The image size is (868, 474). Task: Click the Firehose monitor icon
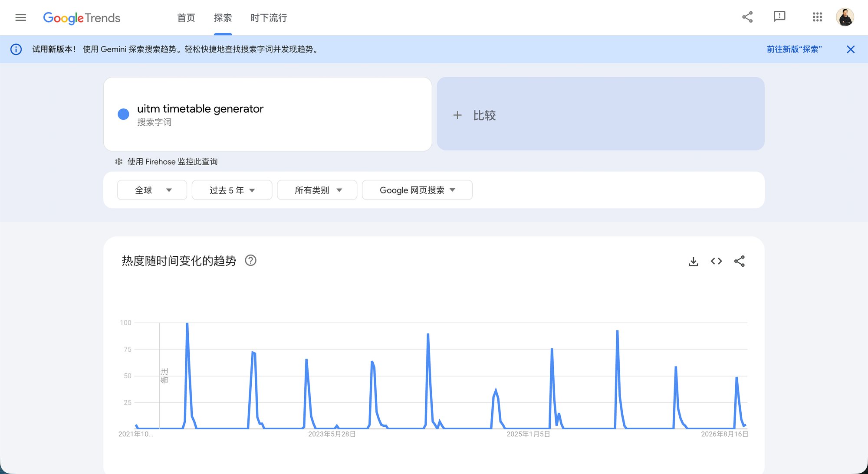coord(119,161)
